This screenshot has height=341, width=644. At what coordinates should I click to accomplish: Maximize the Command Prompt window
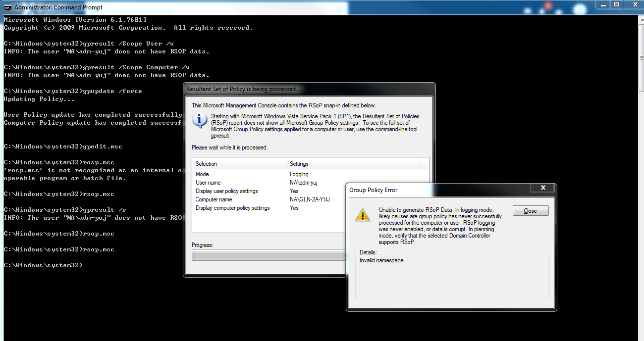point(617,5)
